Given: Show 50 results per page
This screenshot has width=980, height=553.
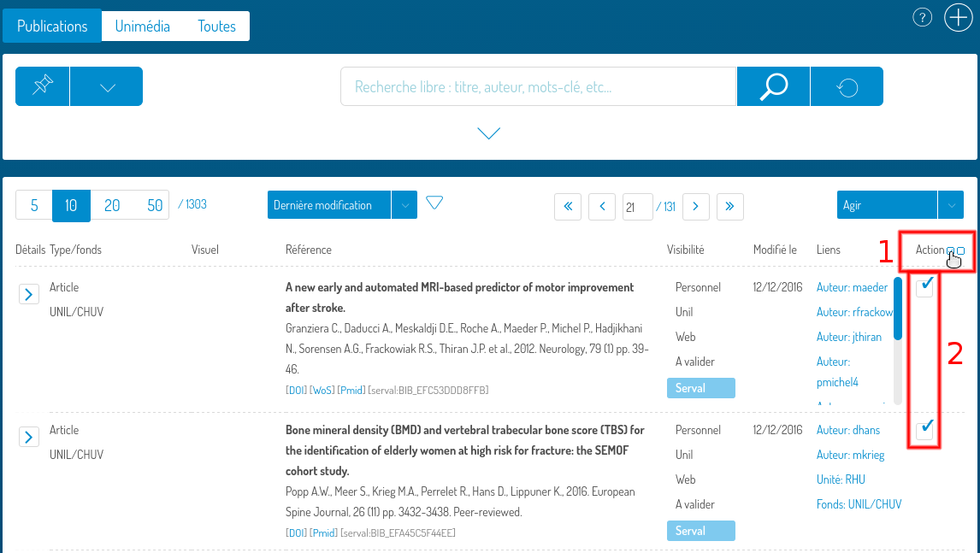Looking at the screenshot, I should (155, 206).
